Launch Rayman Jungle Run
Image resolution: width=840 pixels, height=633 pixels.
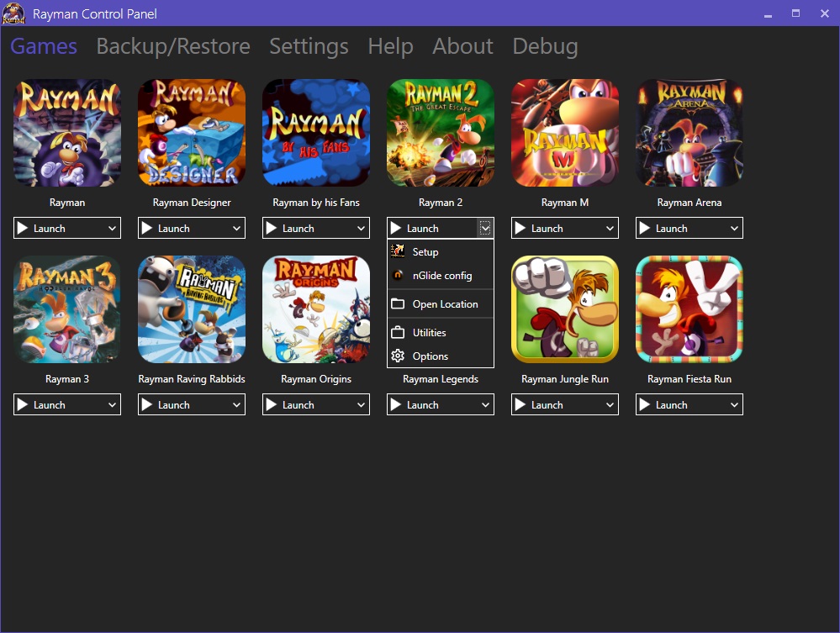pos(557,405)
